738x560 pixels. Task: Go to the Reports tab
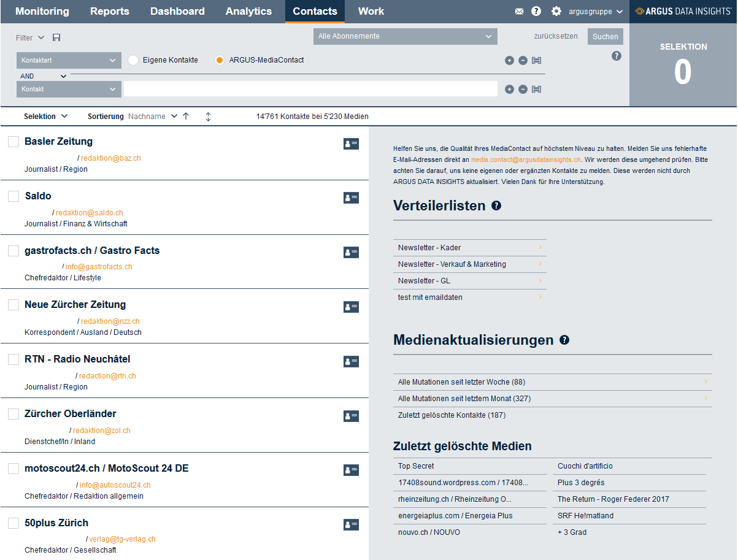point(110,11)
